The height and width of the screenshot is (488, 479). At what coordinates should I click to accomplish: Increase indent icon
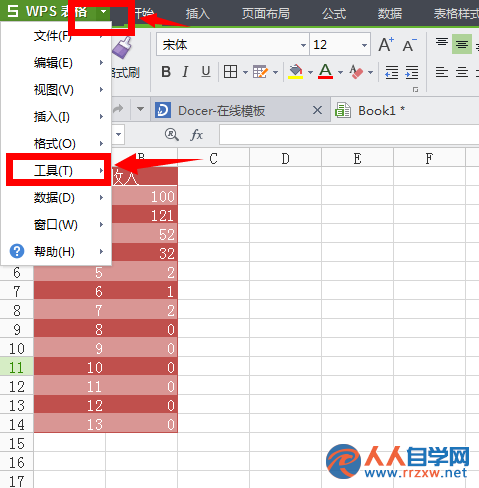pyautogui.click(x=412, y=72)
